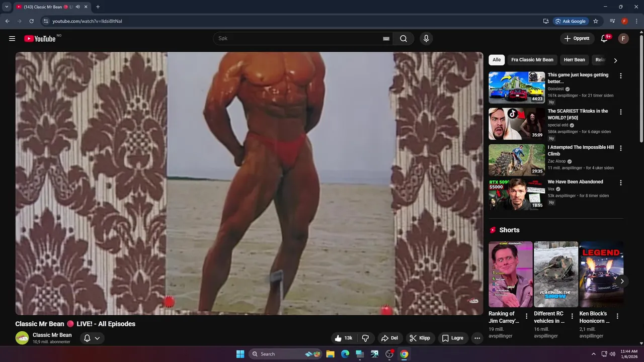This screenshot has width=644, height=362.
Task: Like the video with thumbs up
Action: click(345, 338)
